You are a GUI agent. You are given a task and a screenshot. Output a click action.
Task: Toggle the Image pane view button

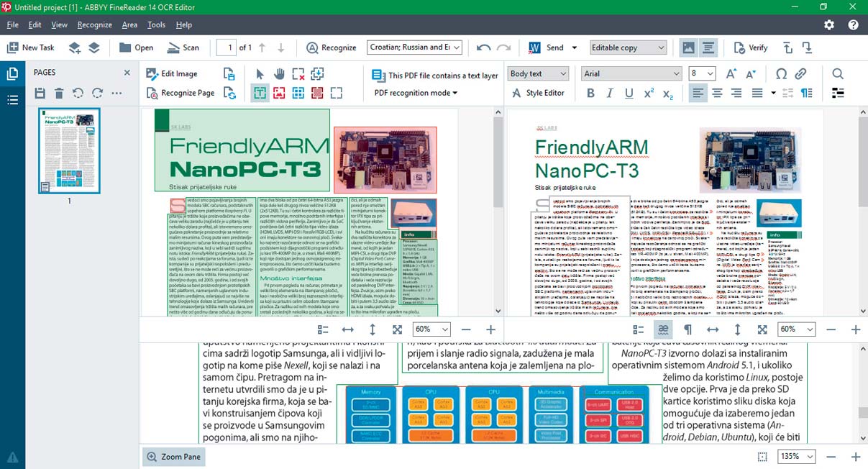(689, 47)
